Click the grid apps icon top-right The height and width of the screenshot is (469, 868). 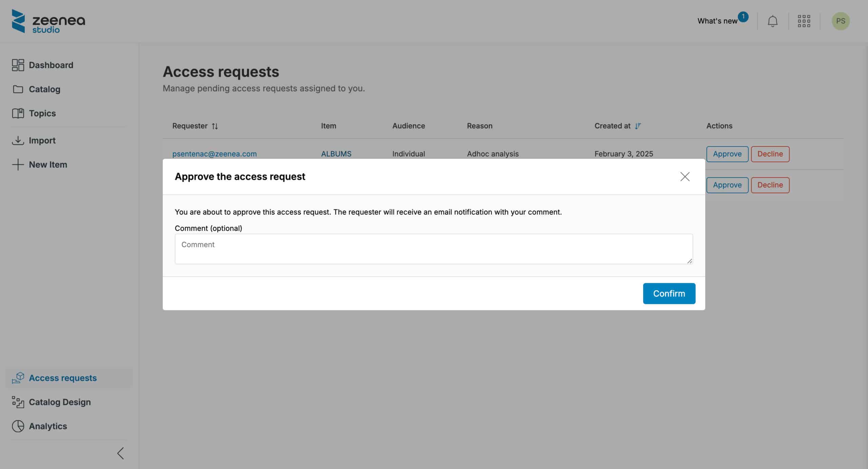805,21
